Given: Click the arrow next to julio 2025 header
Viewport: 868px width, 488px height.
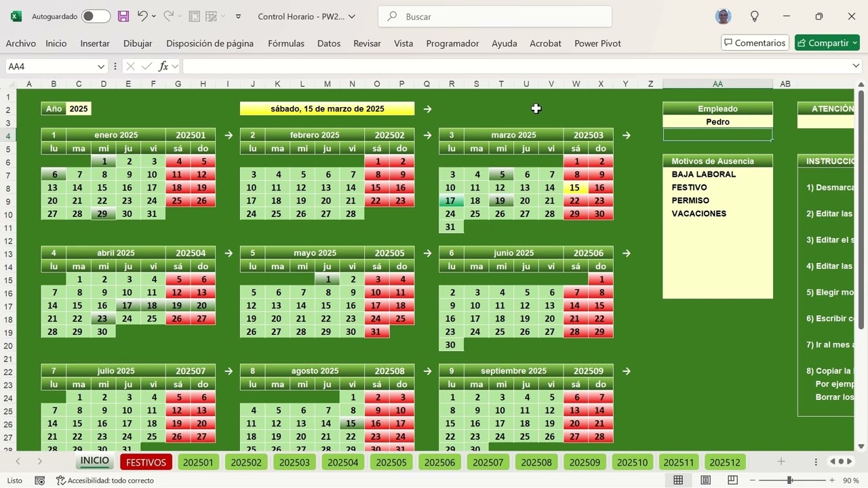Looking at the screenshot, I should [229, 371].
